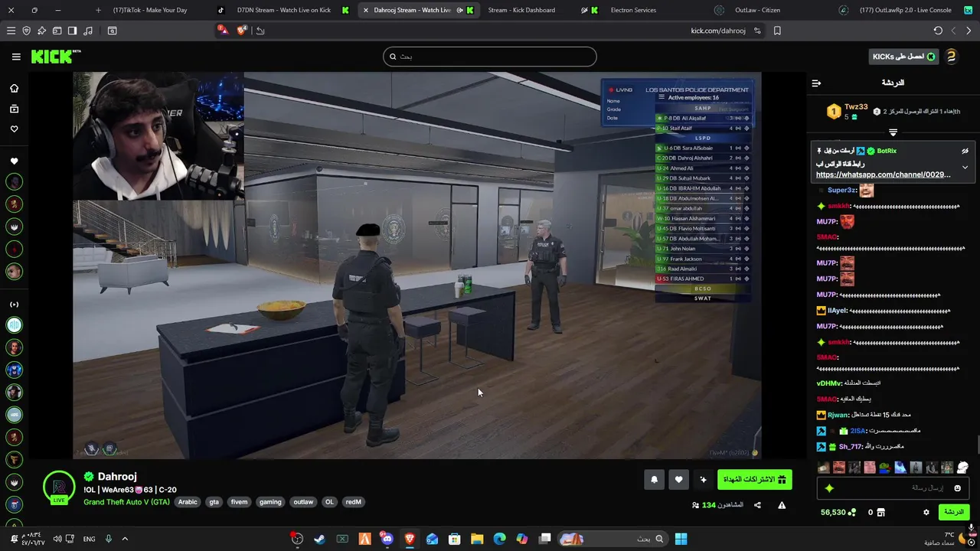This screenshot has height=551, width=980.
Task: Open File Explorer from taskbar
Action: pyautogui.click(x=477, y=539)
